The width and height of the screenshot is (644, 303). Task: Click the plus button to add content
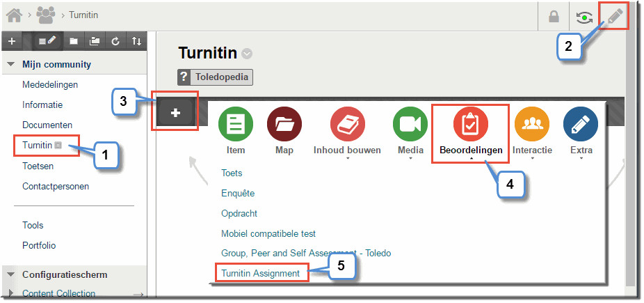pos(175,112)
